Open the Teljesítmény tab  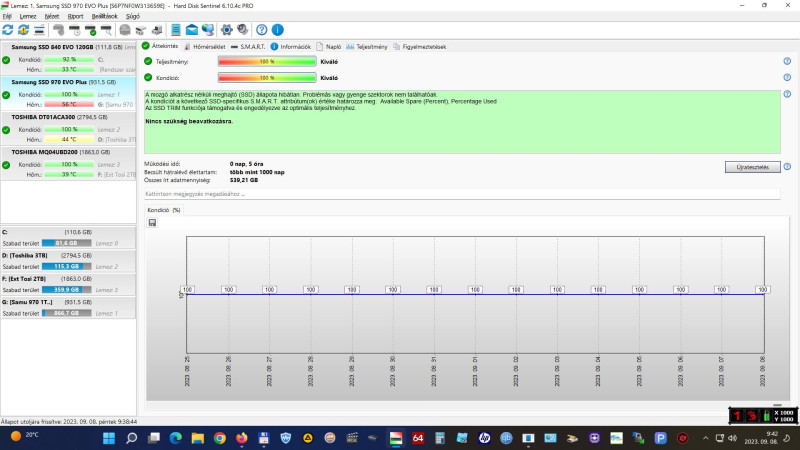click(367, 46)
